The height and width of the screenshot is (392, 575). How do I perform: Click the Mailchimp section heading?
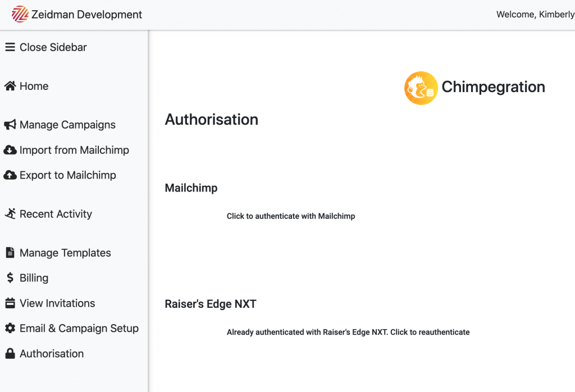coord(191,188)
